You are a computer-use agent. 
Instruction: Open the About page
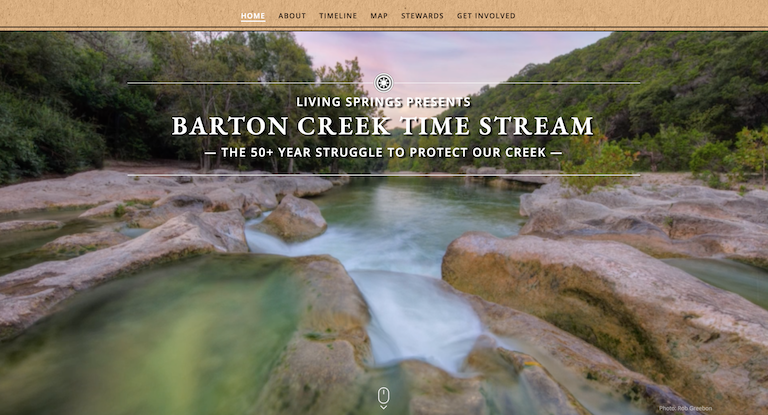coord(292,16)
